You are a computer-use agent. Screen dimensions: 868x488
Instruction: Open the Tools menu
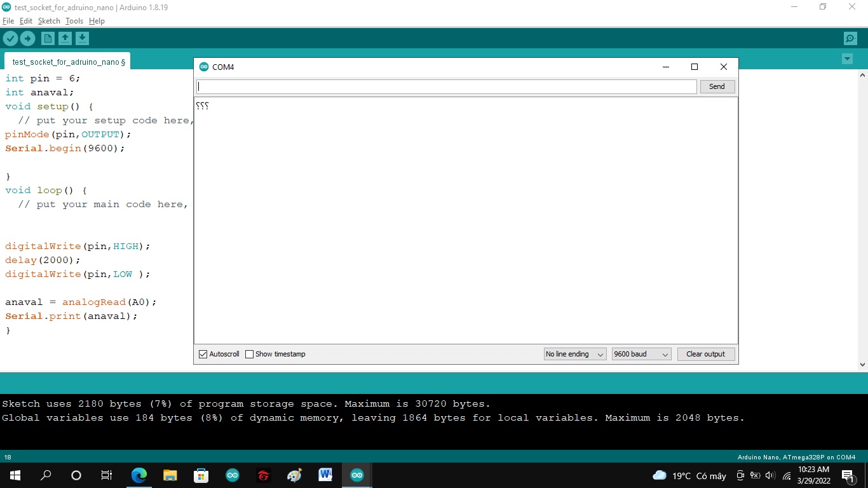(x=74, y=21)
